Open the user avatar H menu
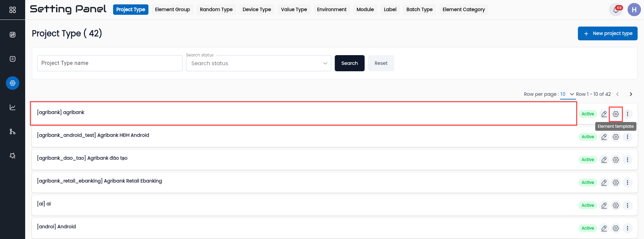Image resolution: width=644 pixels, height=239 pixels. coord(634,10)
